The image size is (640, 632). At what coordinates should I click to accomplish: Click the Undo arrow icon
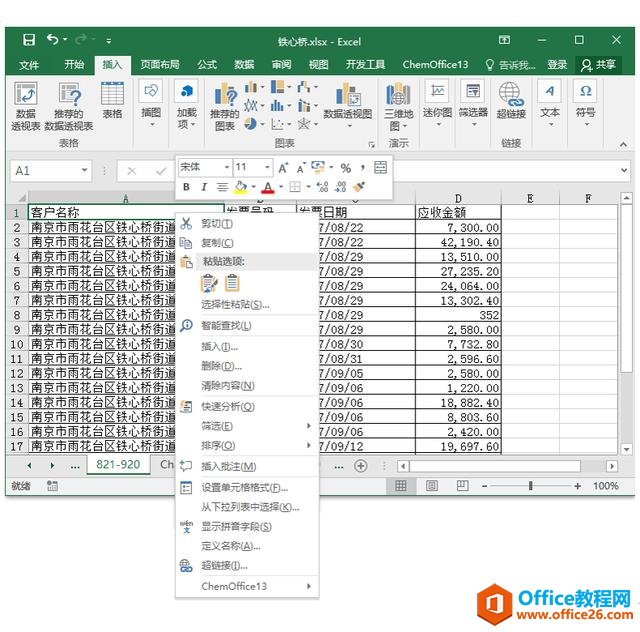52,40
